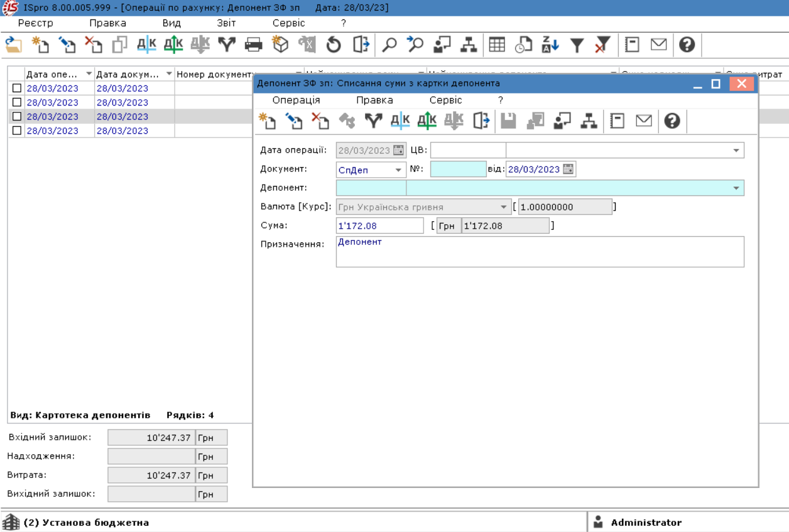The image size is (789, 532).
Task: Tick the checkbox of first 28/03/2023 row
Action: point(17,88)
